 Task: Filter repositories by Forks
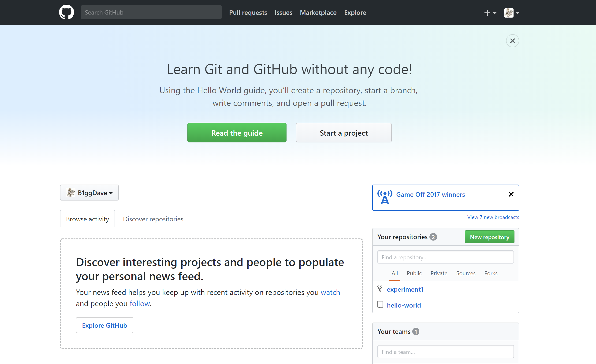pos(491,273)
